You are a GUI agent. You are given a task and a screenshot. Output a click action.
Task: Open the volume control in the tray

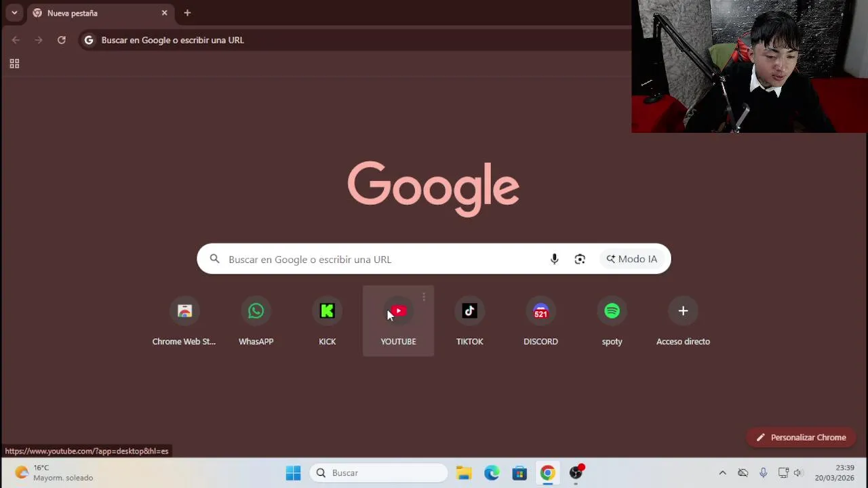tap(798, 472)
